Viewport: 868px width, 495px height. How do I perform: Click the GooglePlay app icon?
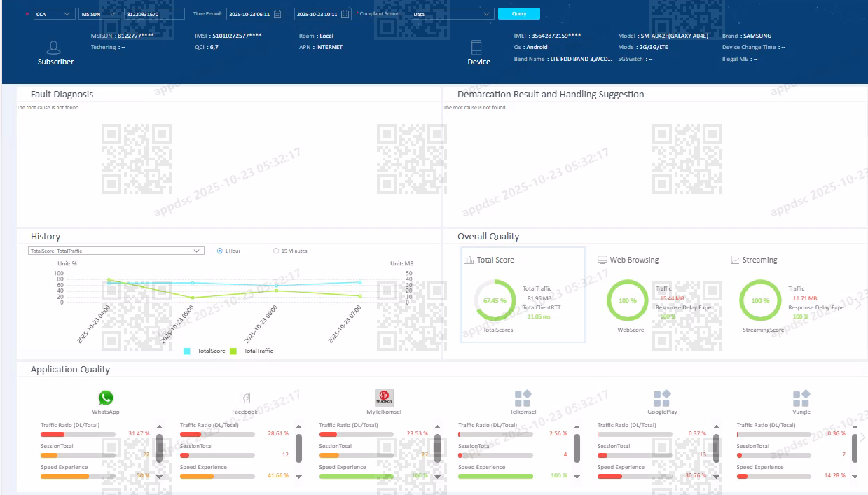pos(662,398)
